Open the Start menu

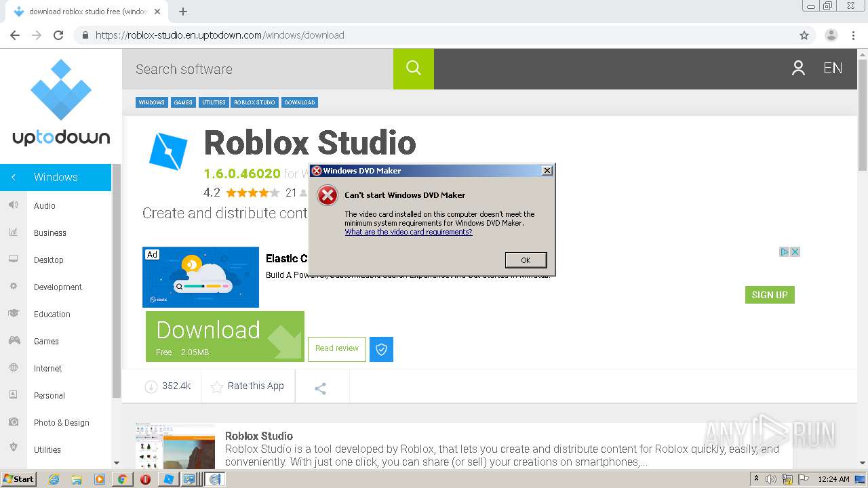pyautogui.click(x=18, y=479)
